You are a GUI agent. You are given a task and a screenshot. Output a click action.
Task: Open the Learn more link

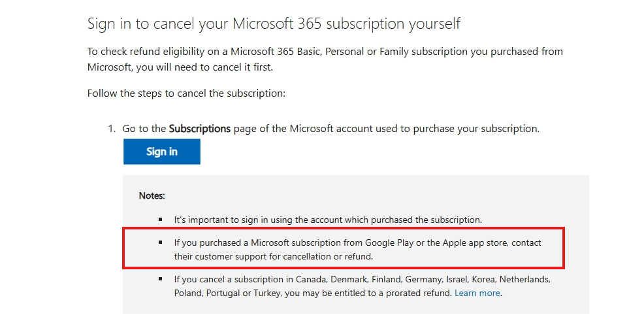click(477, 293)
